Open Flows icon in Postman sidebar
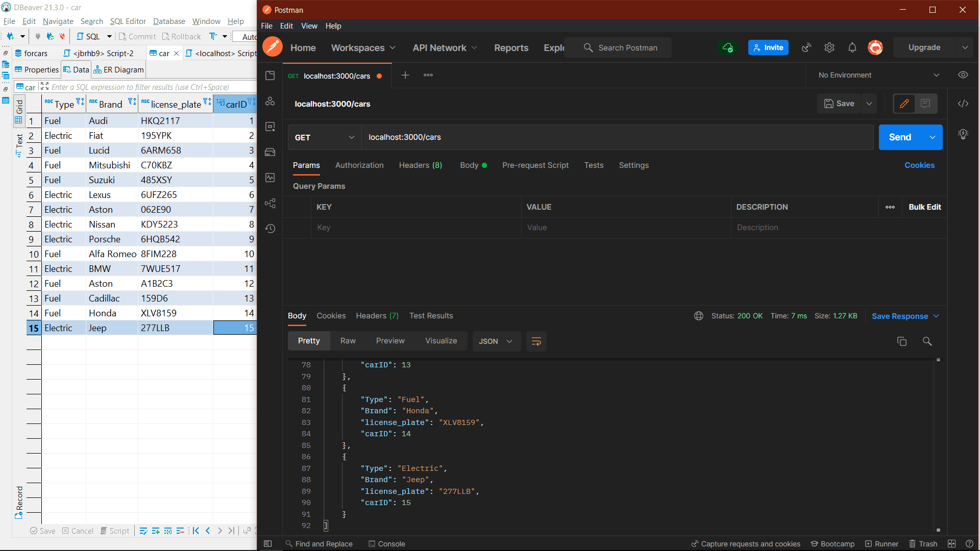The height and width of the screenshot is (551, 980). click(x=270, y=203)
